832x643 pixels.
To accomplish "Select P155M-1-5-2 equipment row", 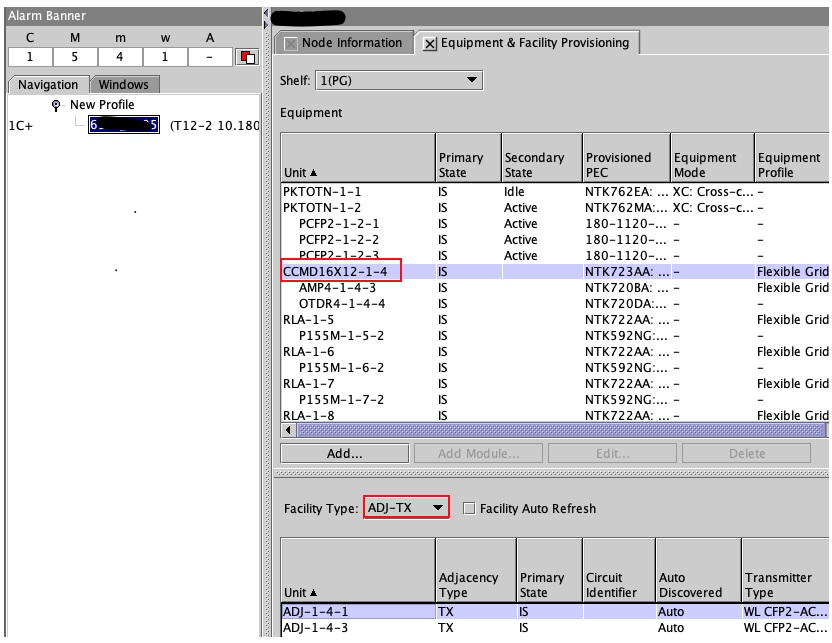I will (555, 335).
